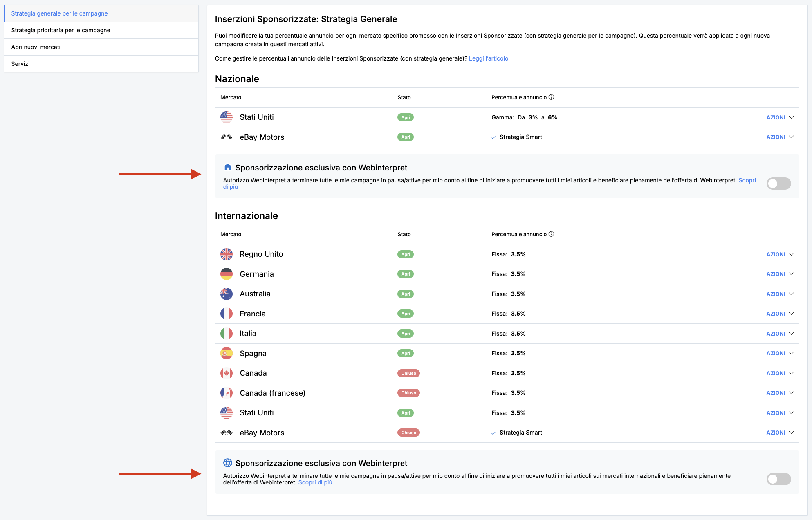Viewport: 812px width, 520px height.
Task: Click the globe icon beside international Sponsorizzazione esclusiva
Action: click(x=228, y=463)
